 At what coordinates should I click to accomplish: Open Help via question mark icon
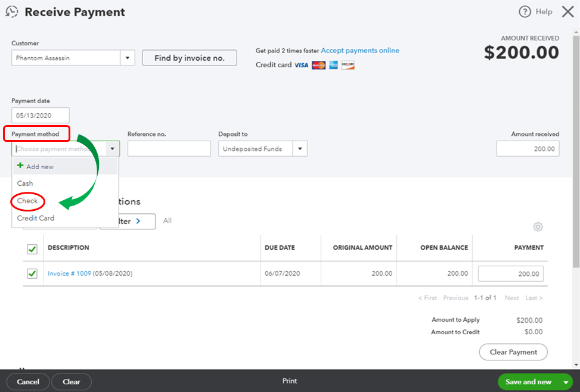[525, 12]
